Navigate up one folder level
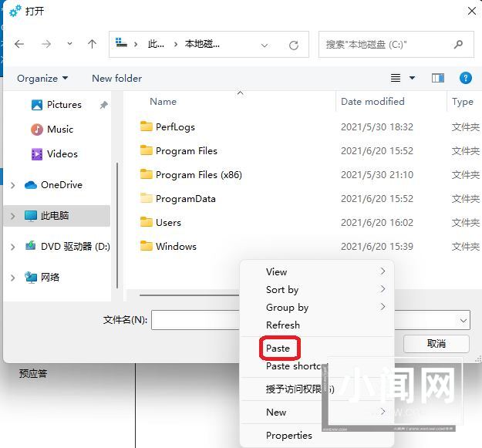This screenshot has width=482, height=448. [92, 44]
